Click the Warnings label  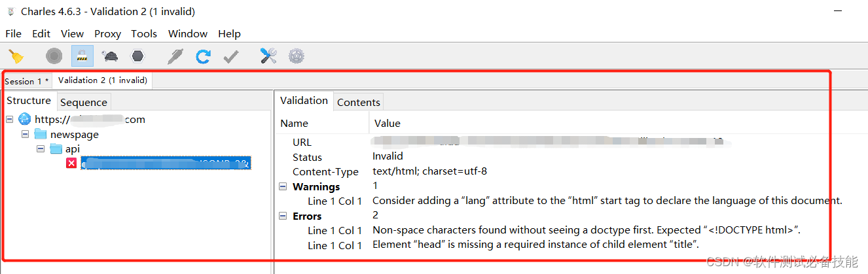point(316,186)
